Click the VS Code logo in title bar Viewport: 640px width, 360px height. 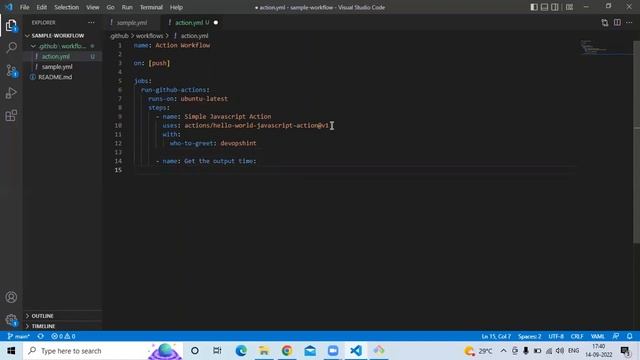pos(9,7)
